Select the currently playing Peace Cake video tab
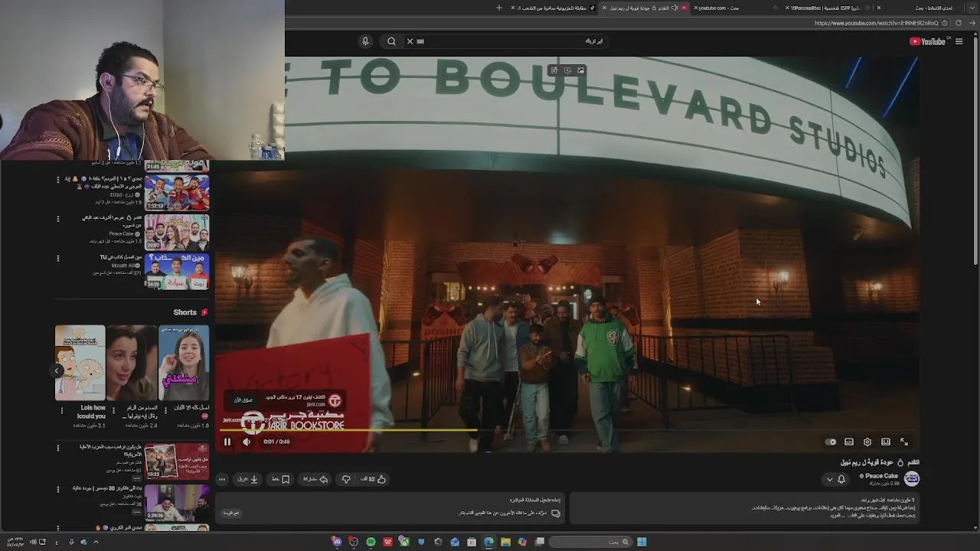Image resolution: width=980 pixels, height=551 pixels. point(645,8)
